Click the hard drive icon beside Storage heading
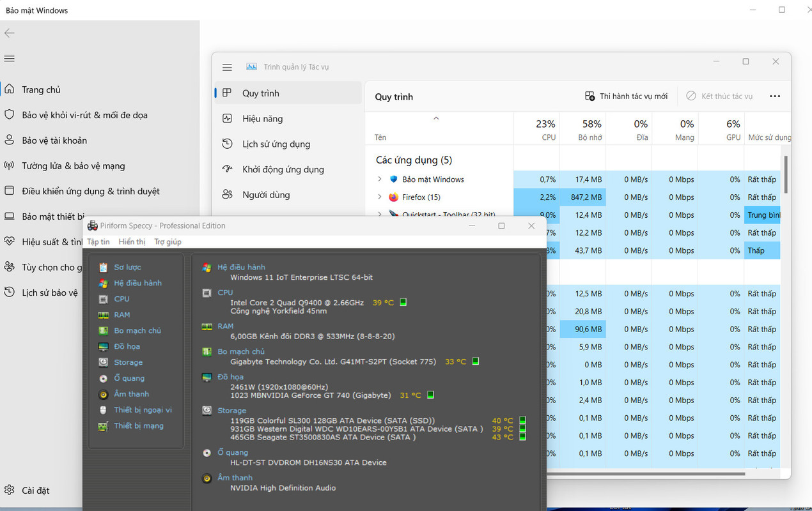 (x=207, y=411)
